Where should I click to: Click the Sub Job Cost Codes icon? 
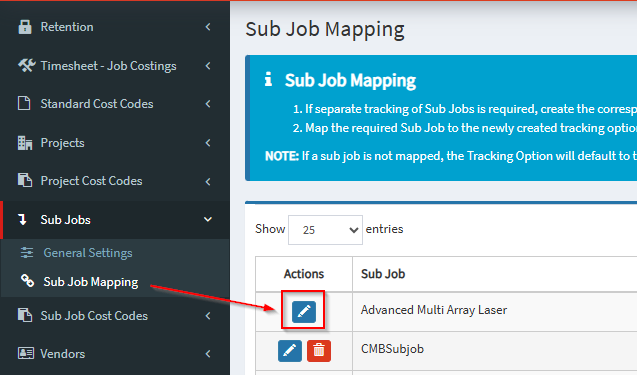click(x=25, y=315)
